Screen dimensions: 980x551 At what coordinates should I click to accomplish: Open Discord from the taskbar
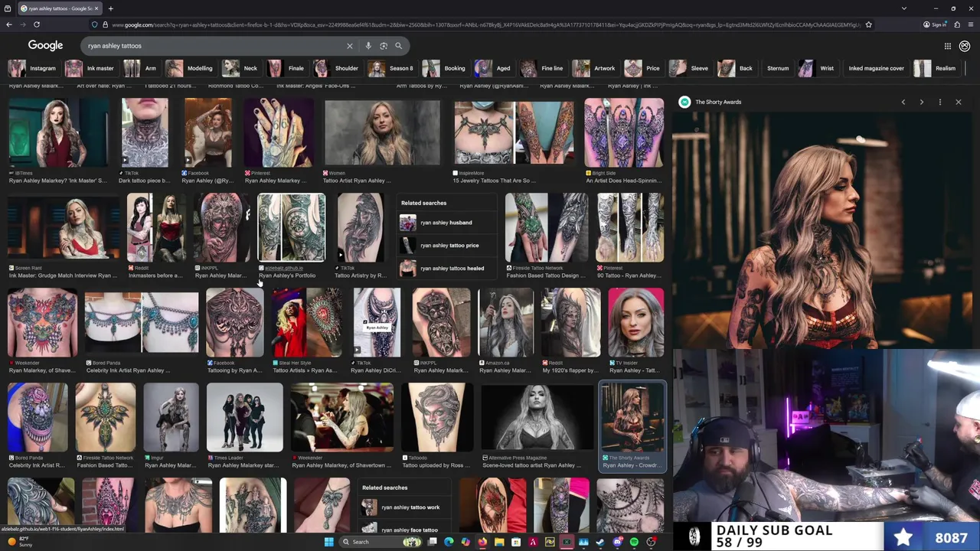(x=617, y=542)
